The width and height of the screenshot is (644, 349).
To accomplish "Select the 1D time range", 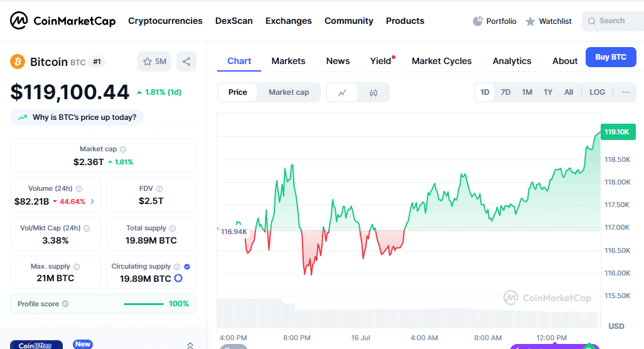I will (485, 92).
